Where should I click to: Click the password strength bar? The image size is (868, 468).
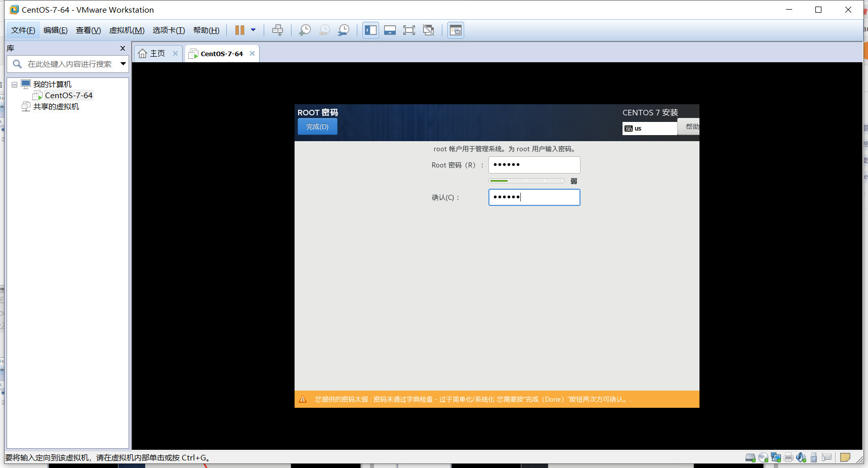526,181
